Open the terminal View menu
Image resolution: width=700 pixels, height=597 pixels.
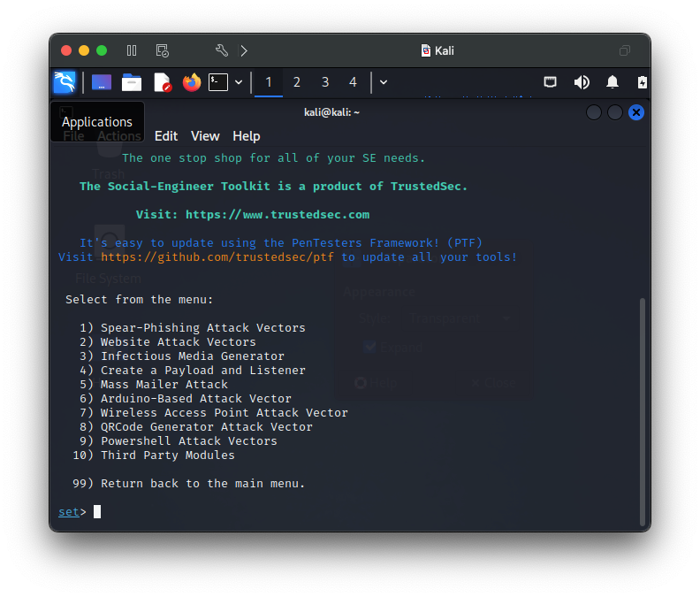point(205,136)
